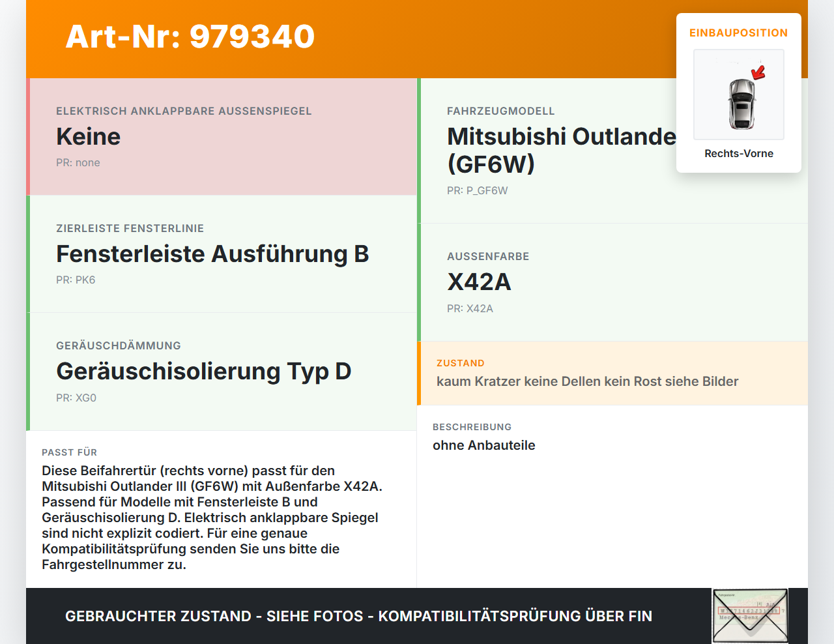This screenshot has width=834, height=644.
Task: Select the PR code PK6 under Fensterleiste
Action: pyautogui.click(x=76, y=280)
